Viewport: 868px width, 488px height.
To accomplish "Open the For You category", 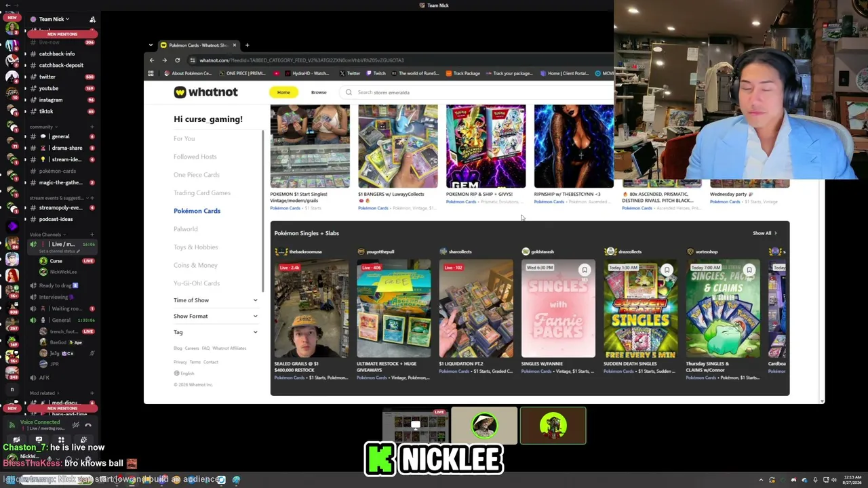I will pyautogui.click(x=184, y=138).
